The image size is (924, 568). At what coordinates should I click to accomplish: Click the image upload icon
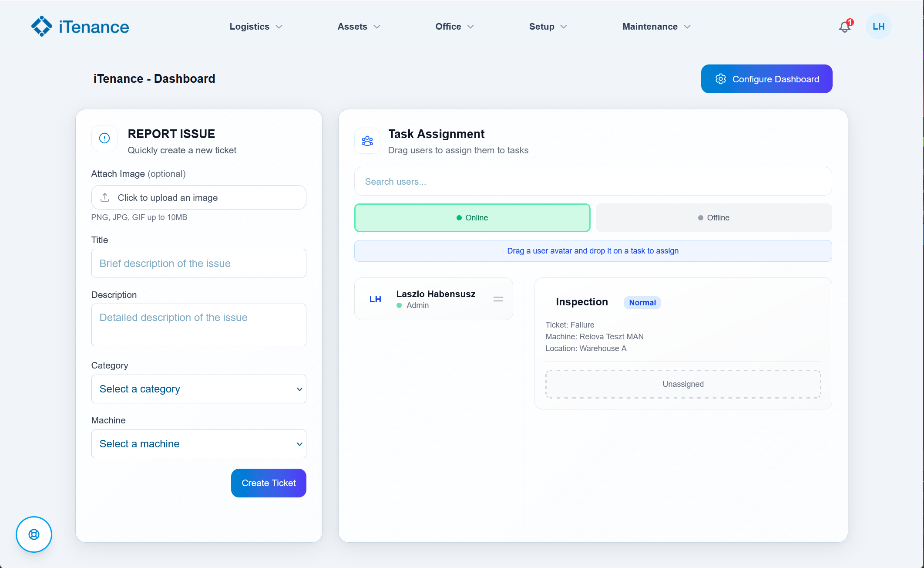coord(104,197)
